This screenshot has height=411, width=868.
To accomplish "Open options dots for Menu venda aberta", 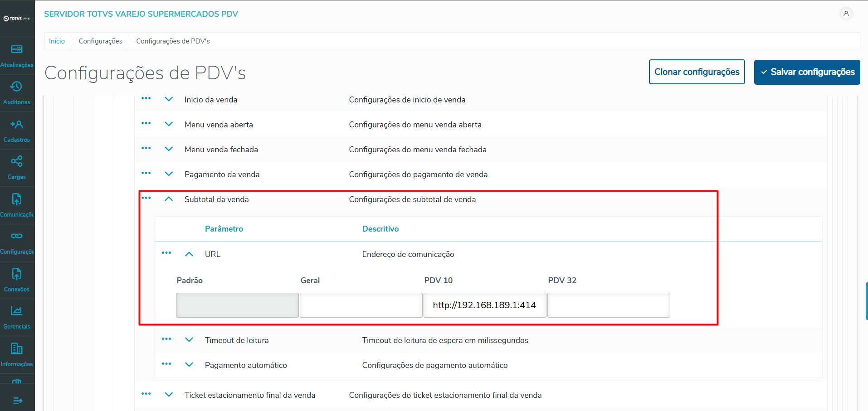I will 146,123.
